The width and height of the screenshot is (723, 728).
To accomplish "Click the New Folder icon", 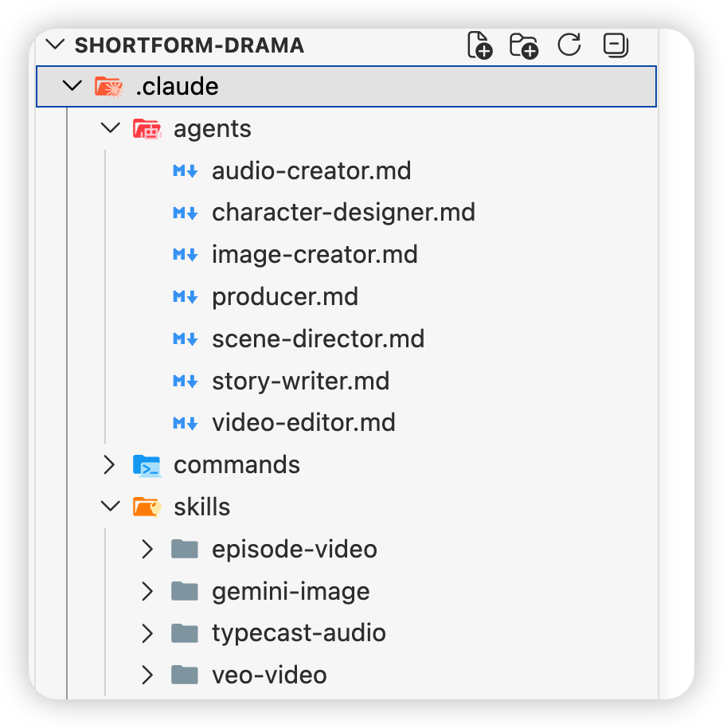I will pyautogui.click(x=523, y=45).
